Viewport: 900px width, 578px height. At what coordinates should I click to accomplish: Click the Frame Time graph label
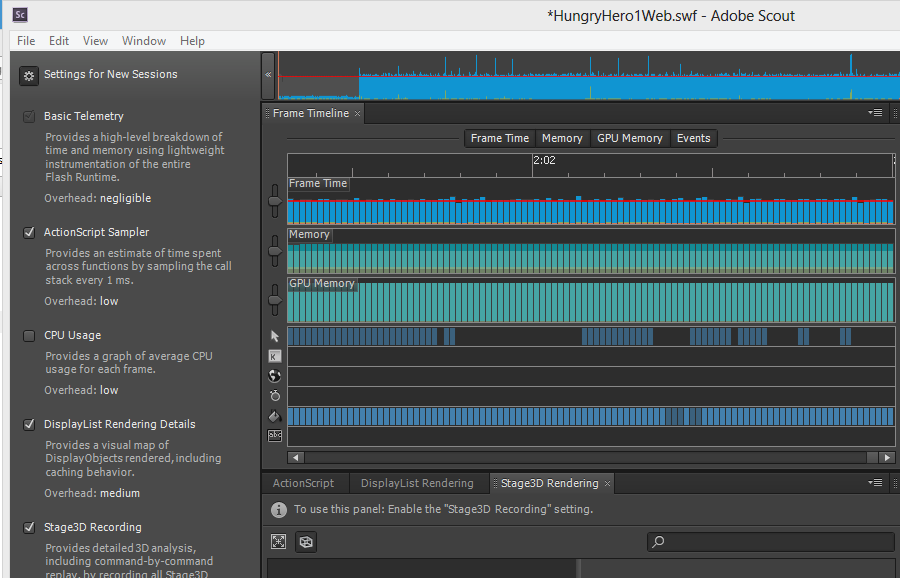[318, 184]
